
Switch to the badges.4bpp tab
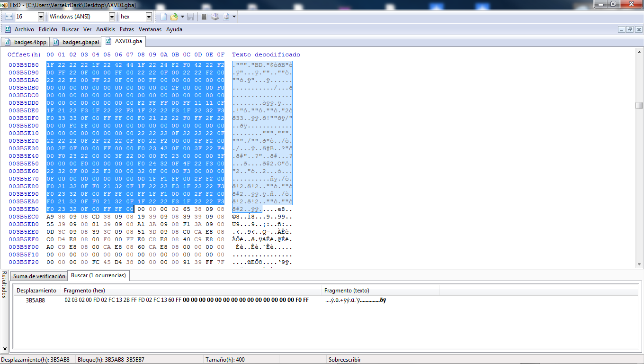(26, 42)
